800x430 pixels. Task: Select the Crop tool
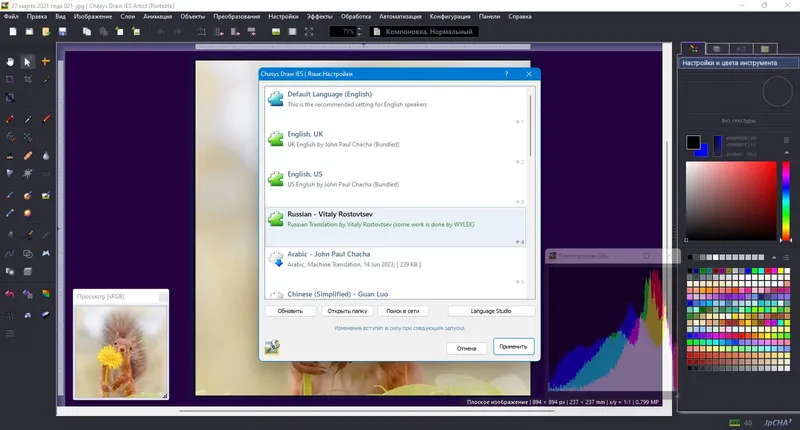(28, 80)
